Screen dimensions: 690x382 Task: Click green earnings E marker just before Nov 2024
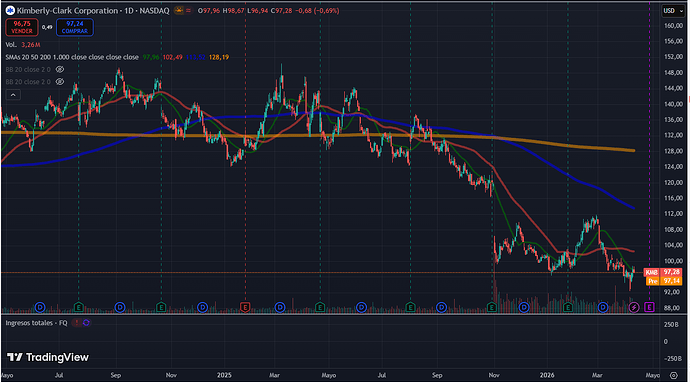[x=161, y=307]
